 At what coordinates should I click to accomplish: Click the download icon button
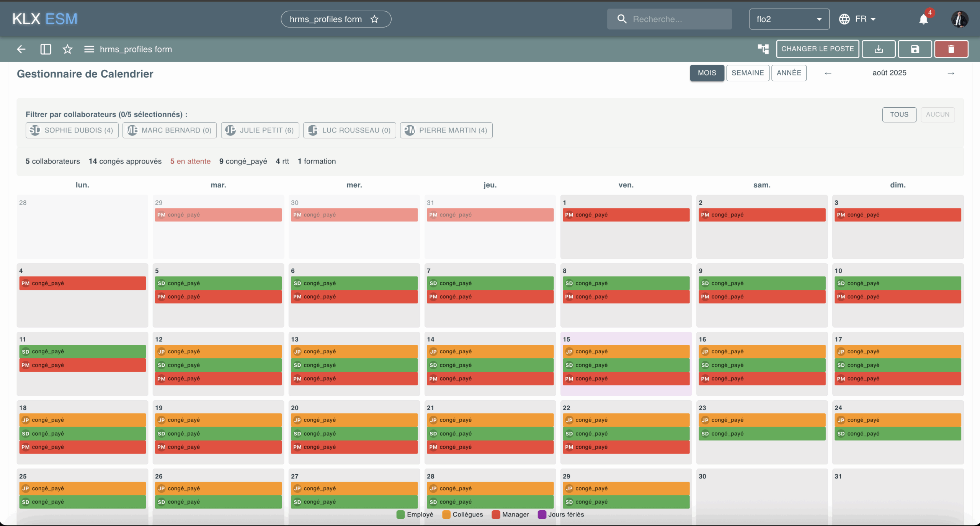[879, 49]
